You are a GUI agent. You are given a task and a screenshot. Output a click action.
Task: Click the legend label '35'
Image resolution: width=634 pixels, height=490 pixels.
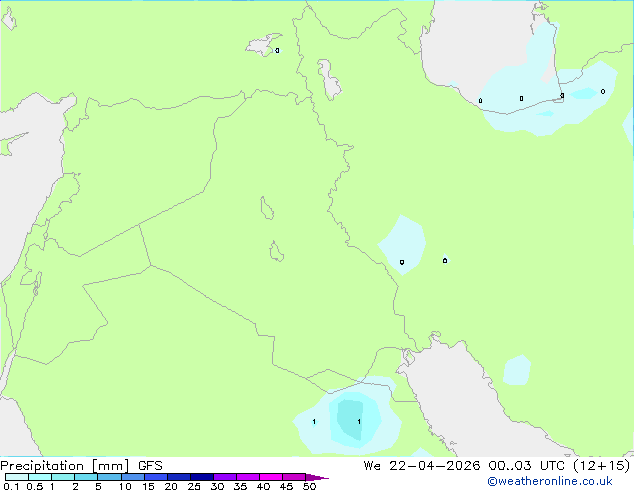240,486
